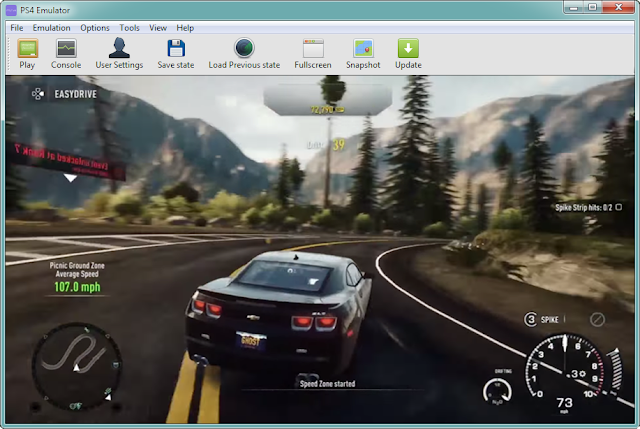Click the Play toolbar icon
The height and width of the screenshot is (429, 640).
(27, 49)
